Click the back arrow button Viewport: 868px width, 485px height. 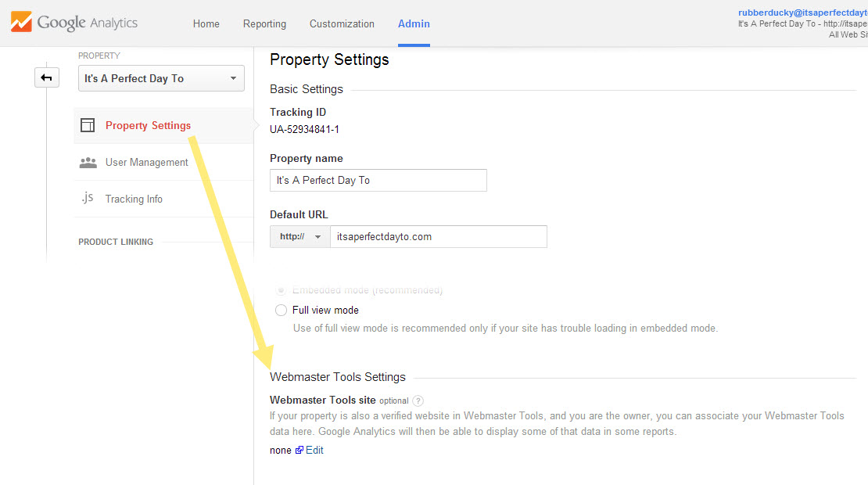coord(46,77)
